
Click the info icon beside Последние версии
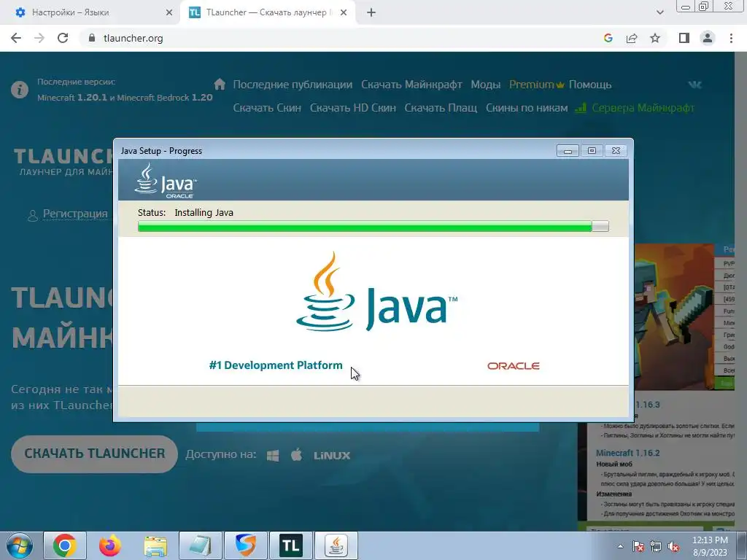[20, 90]
